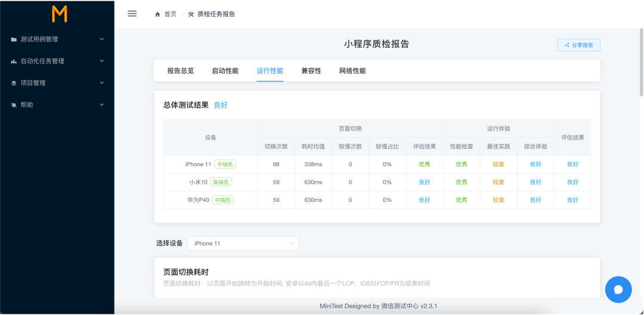Click the 中端机 tag on 华为P40 row
This screenshot has width=644, height=315.
pyautogui.click(x=223, y=200)
